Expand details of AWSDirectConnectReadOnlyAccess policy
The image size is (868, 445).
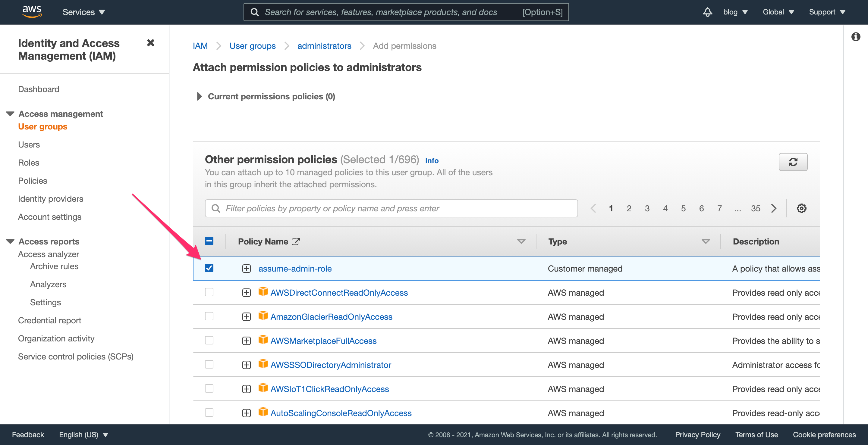(246, 293)
